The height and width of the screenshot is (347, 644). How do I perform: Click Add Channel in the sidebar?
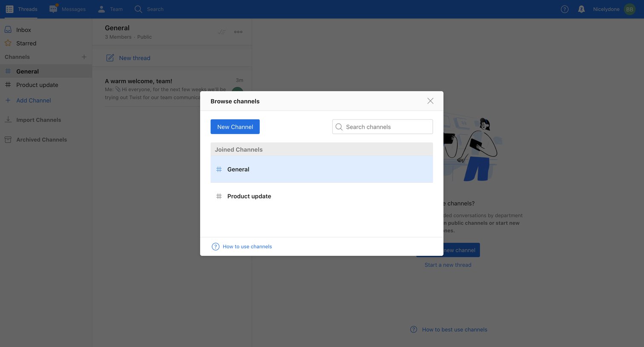(34, 100)
